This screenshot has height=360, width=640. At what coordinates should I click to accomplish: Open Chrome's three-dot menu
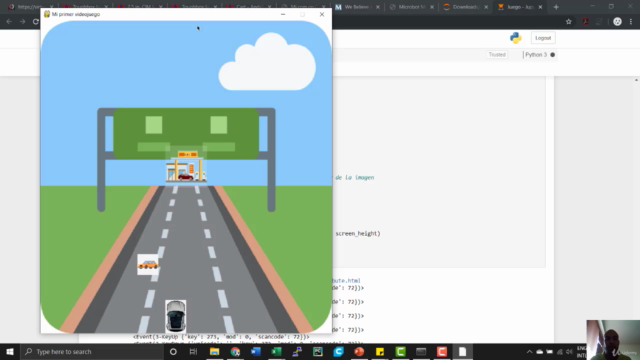tap(631, 22)
